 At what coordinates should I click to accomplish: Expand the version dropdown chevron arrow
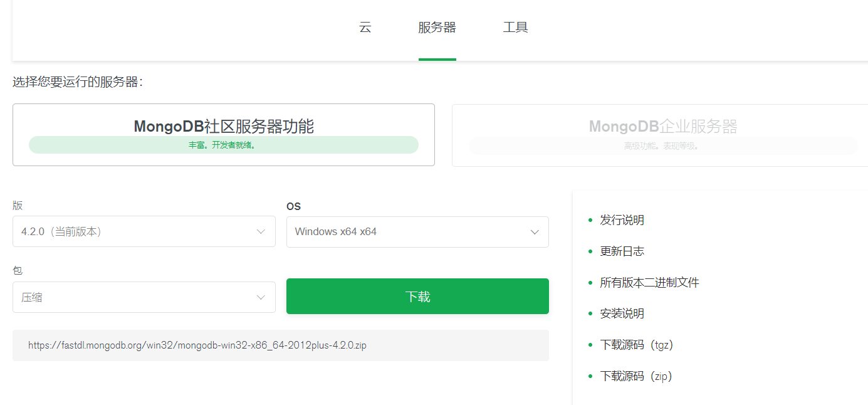pos(261,231)
